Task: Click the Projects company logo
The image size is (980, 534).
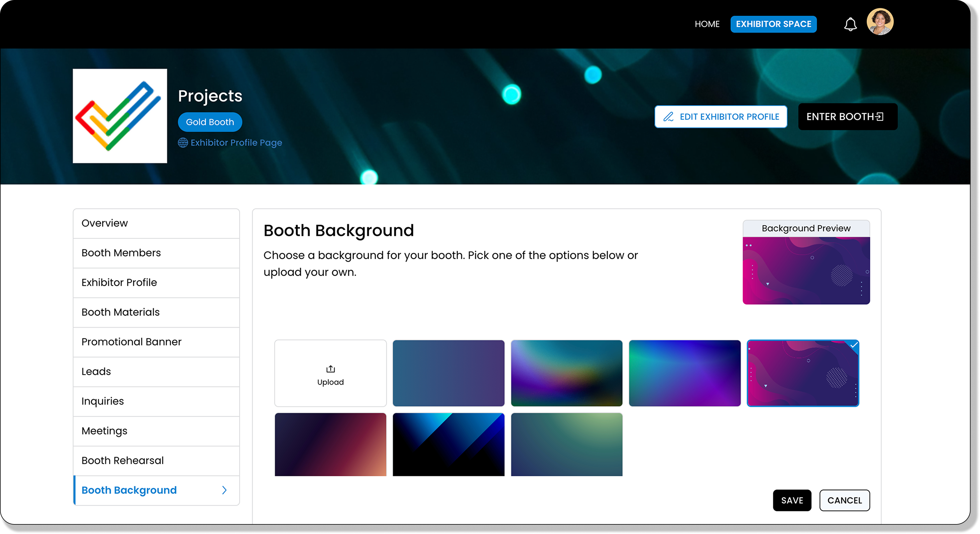Action: pos(120,116)
